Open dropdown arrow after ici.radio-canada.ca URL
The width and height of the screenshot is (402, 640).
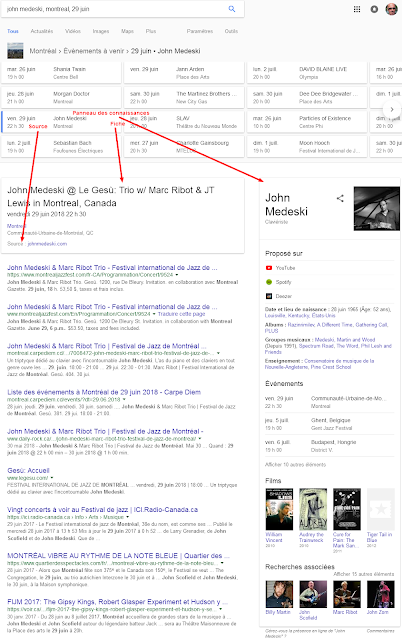coord(128,517)
